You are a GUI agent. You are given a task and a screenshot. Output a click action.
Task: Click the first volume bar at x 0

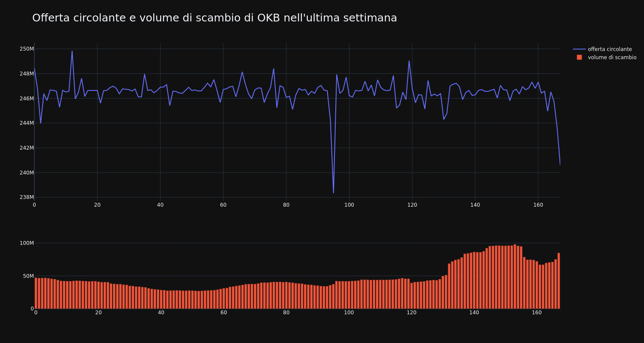[x=36, y=293]
